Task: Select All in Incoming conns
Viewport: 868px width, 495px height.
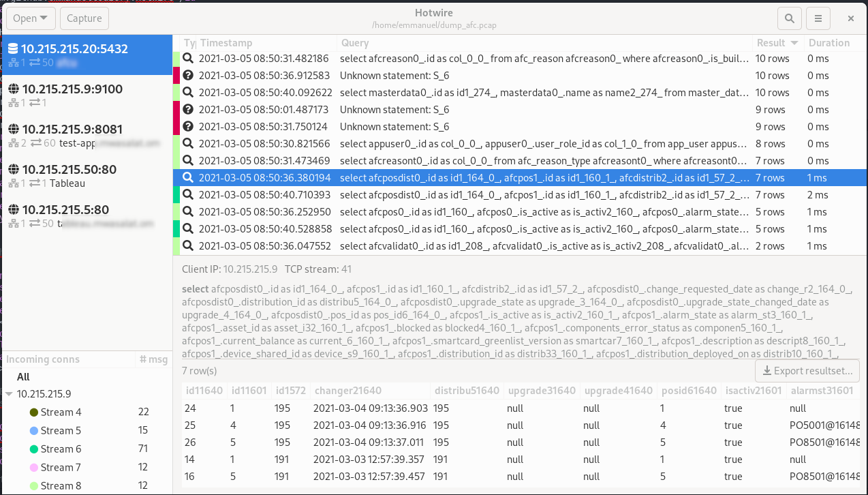Action: (23, 377)
